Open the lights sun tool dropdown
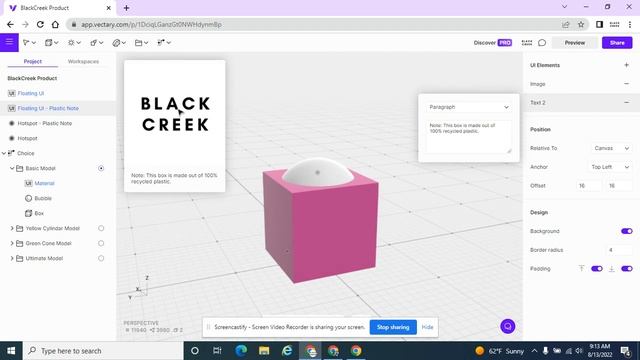640x360 pixels. click(x=74, y=42)
